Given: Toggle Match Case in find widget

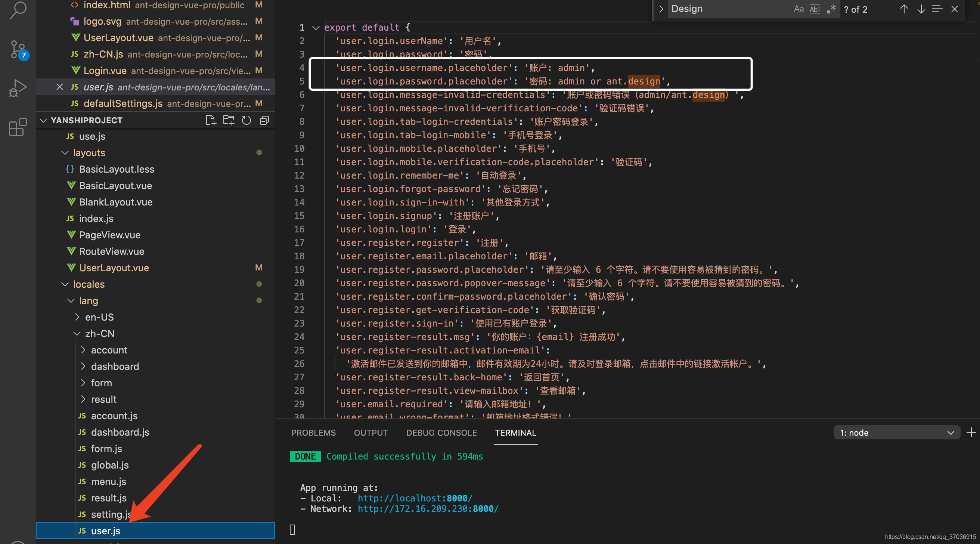Looking at the screenshot, I should (x=798, y=9).
